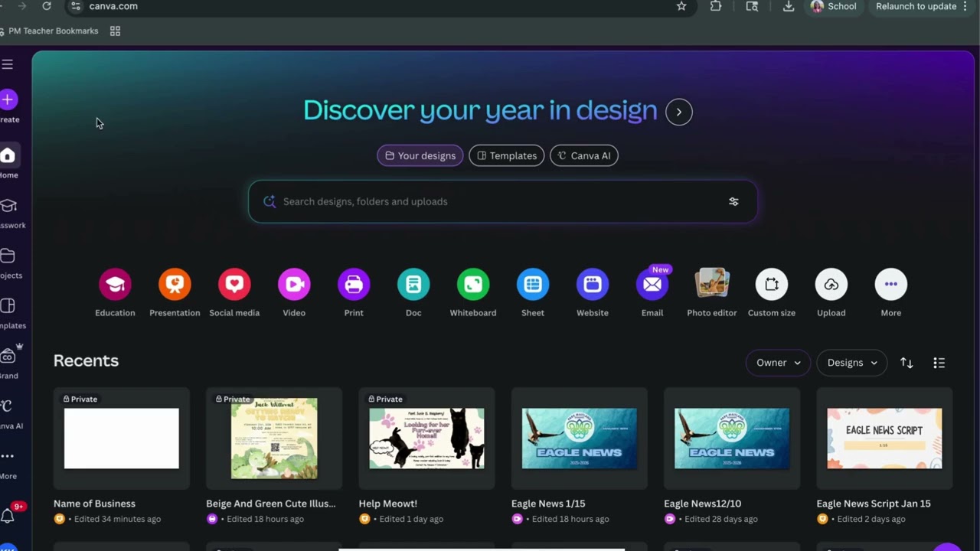Image resolution: width=980 pixels, height=551 pixels.
Task: Create a new Doc
Action: coord(413,285)
